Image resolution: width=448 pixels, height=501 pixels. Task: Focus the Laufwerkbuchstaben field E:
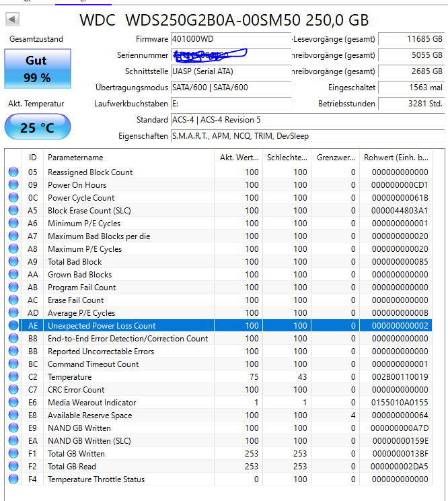click(231, 104)
